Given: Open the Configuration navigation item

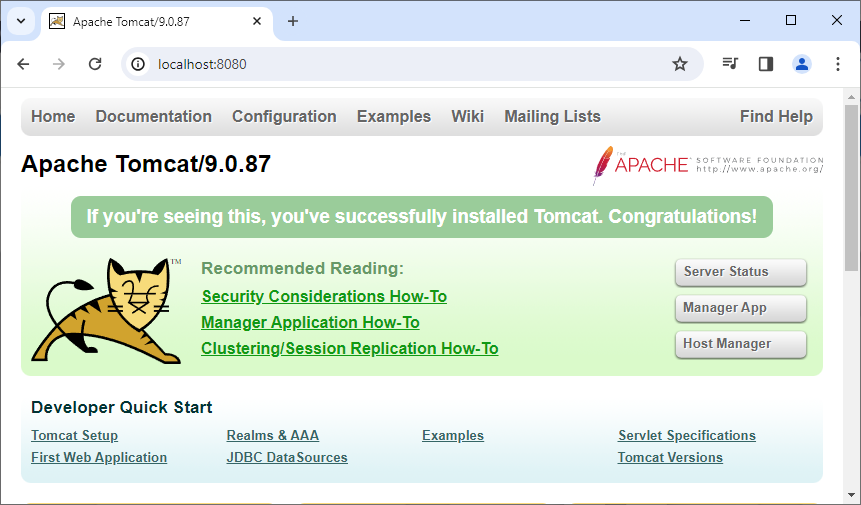Looking at the screenshot, I should click(284, 116).
